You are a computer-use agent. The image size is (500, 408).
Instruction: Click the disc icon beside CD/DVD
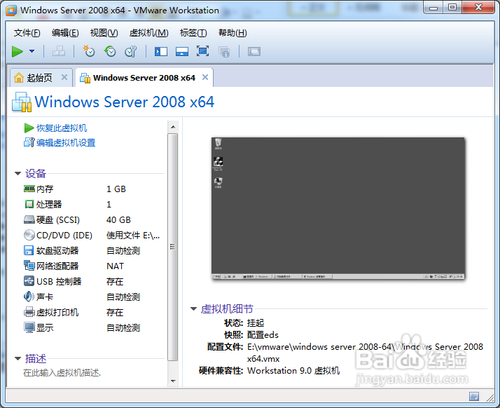[29, 235]
